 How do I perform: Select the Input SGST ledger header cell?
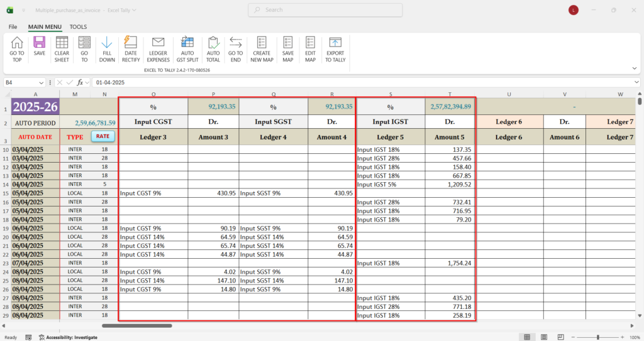click(x=273, y=122)
